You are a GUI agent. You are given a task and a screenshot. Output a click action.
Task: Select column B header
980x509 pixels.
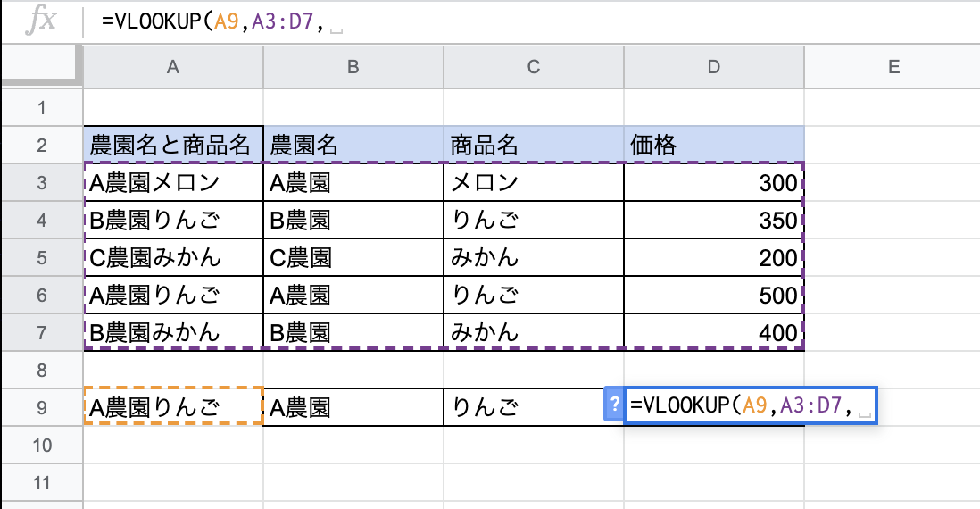(x=353, y=67)
